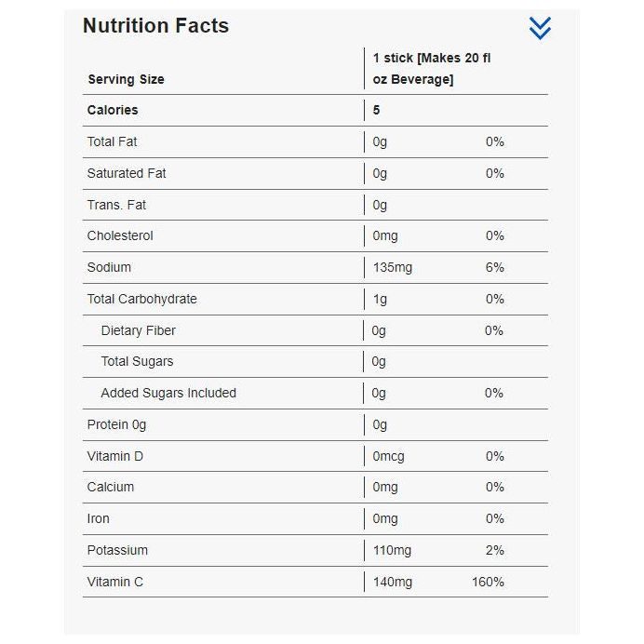This screenshot has width=644, height=644.
Task: Click the Cholesterol row label
Action: [x=120, y=235]
